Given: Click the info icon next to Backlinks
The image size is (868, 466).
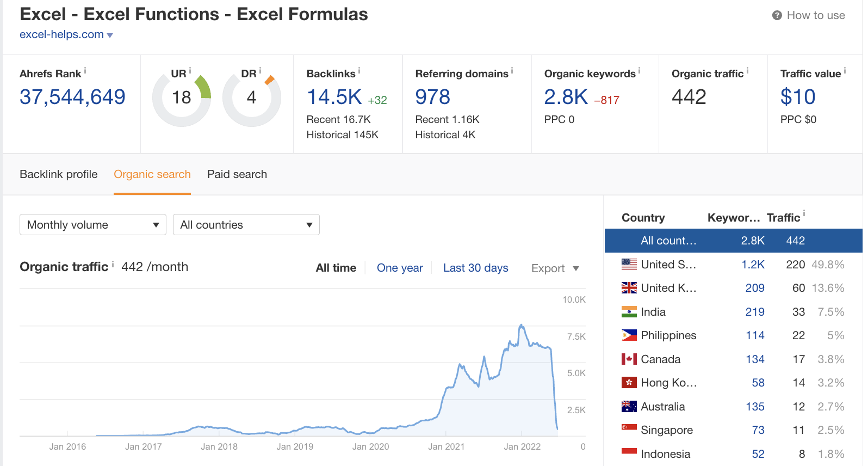Looking at the screenshot, I should (359, 71).
